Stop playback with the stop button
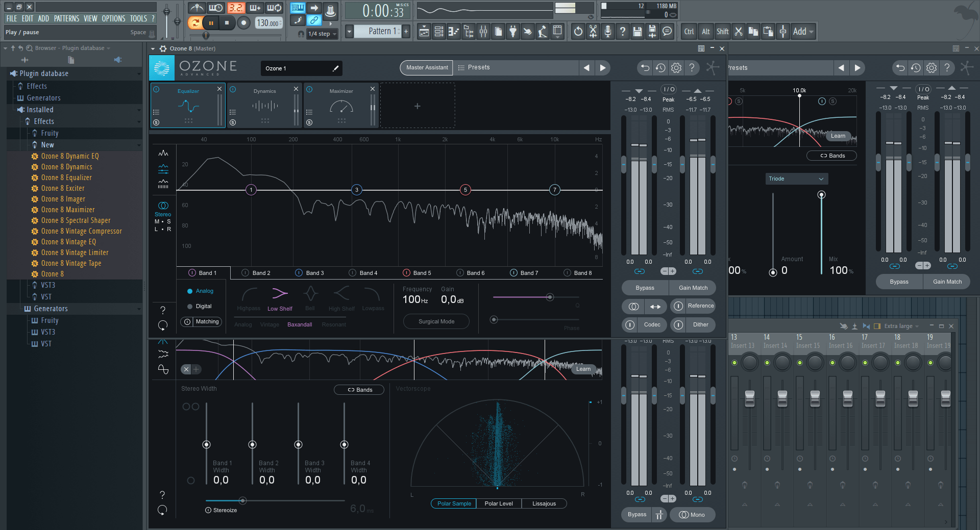This screenshot has height=530, width=980. [x=227, y=22]
